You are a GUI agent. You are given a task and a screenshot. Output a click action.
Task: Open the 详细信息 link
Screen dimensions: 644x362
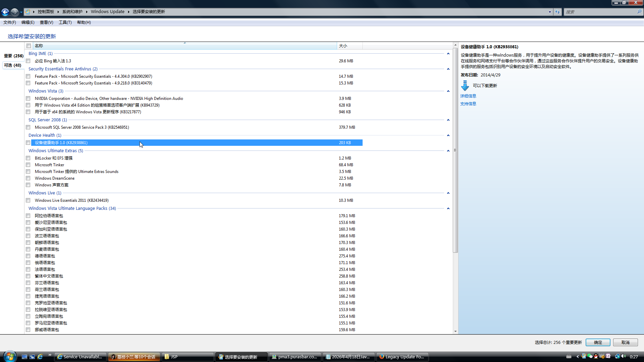click(468, 96)
